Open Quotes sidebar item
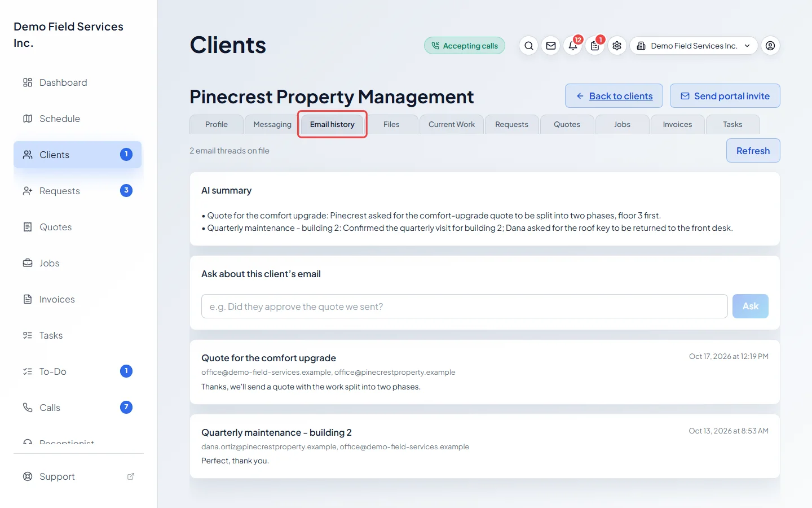This screenshot has width=812, height=508. (78, 227)
